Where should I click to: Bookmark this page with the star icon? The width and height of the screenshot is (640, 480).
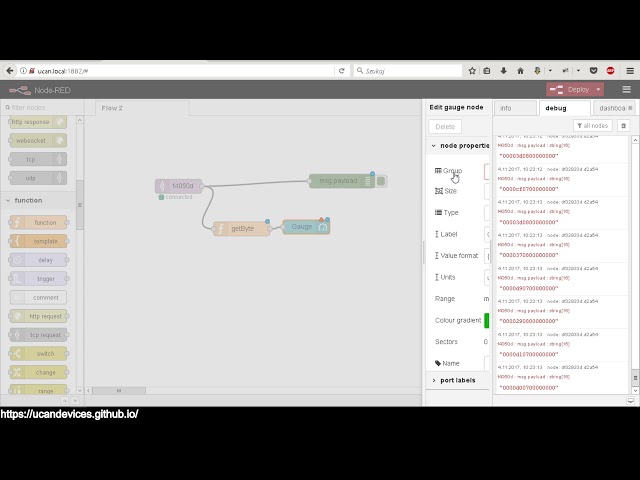472,71
